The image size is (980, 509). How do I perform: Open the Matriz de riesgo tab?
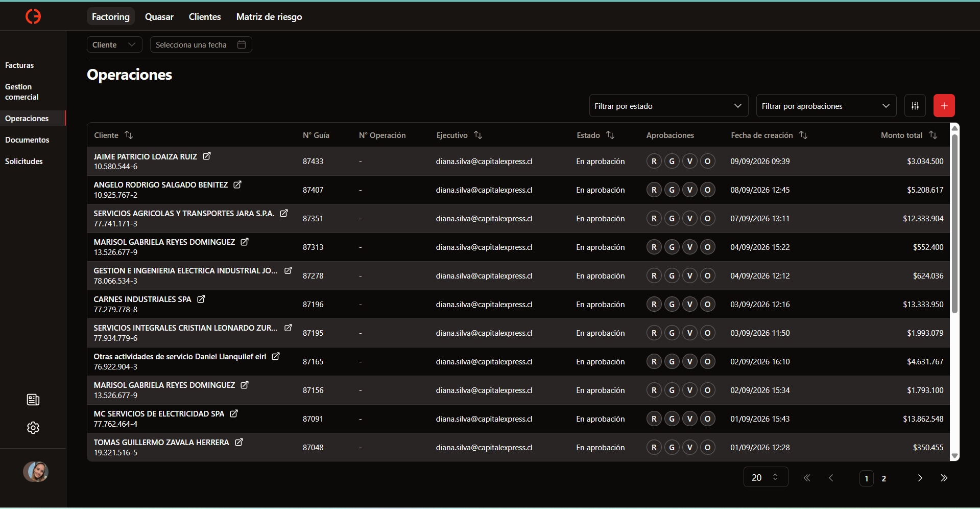click(x=269, y=16)
